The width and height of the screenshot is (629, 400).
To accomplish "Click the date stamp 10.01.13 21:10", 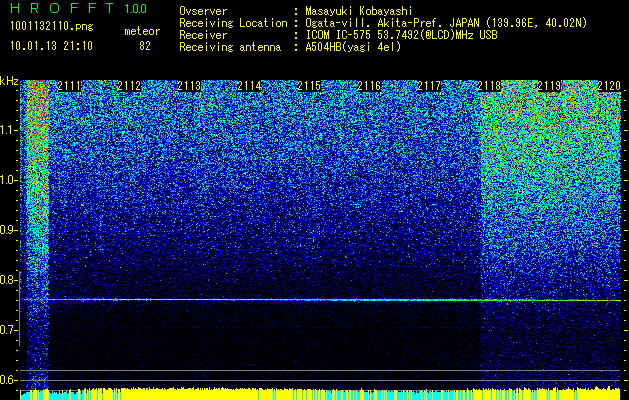I will tap(51, 46).
